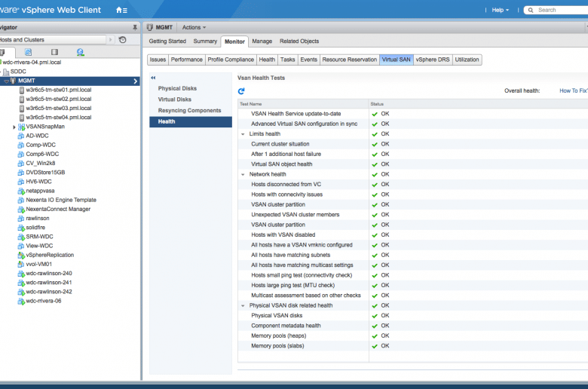Click the How To Fix link
Image resolution: width=588 pixels, height=389 pixels.
(574, 90)
